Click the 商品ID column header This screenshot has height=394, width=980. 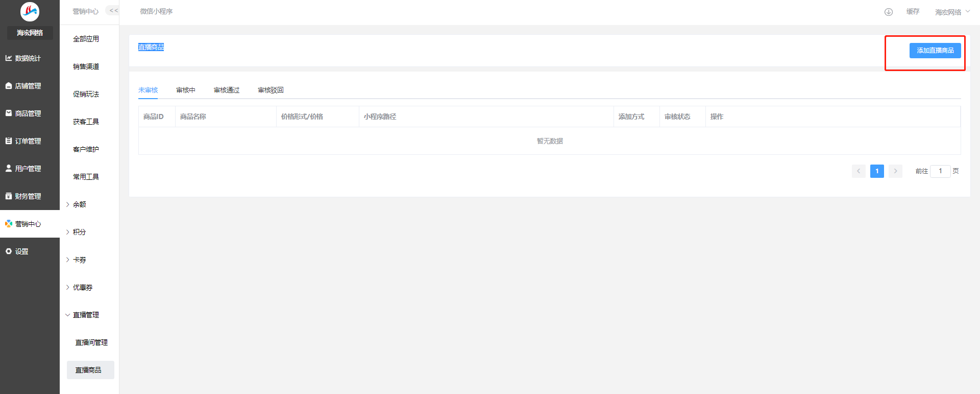point(157,117)
